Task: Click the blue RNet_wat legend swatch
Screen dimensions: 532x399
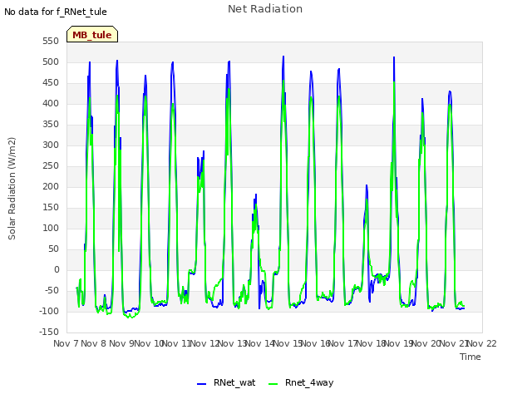Action: tap(201, 384)
